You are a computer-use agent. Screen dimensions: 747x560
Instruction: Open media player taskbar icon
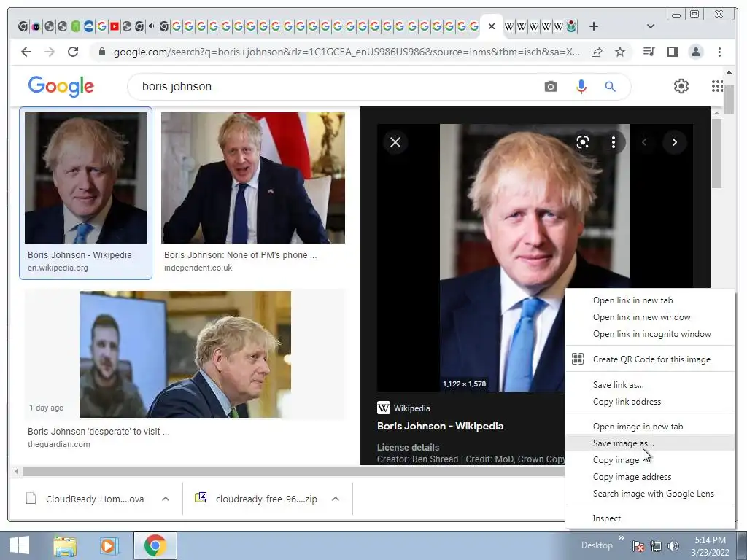tap(109, 545)
